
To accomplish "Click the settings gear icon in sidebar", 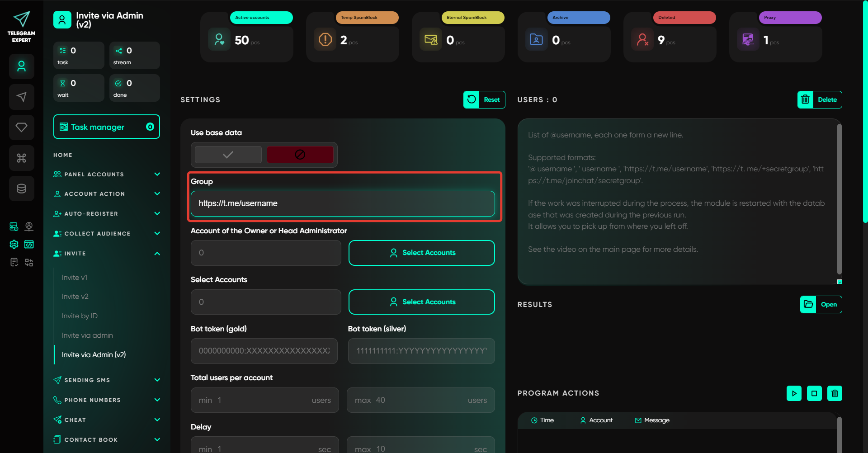I will pos(14,245).
